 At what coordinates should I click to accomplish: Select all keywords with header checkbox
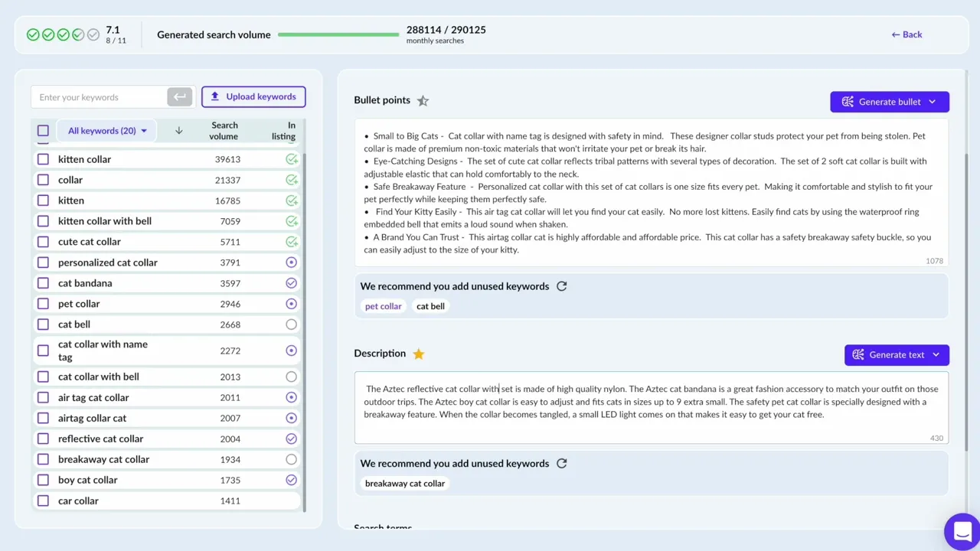point(43,131)
